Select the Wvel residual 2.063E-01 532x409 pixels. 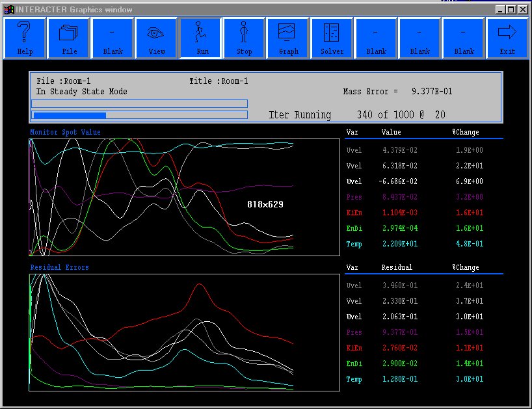pos(400,317)
